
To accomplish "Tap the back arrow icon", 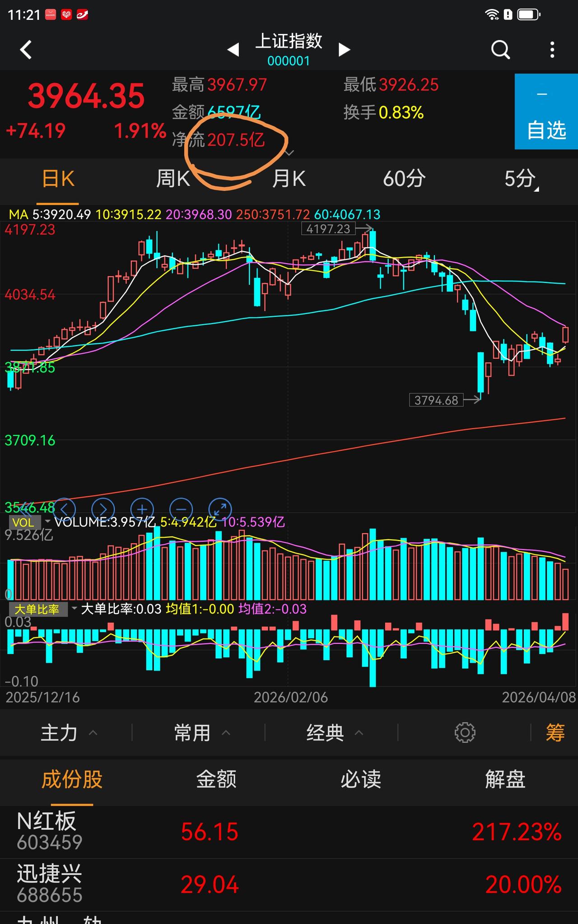I will click(x=26, y=50).
